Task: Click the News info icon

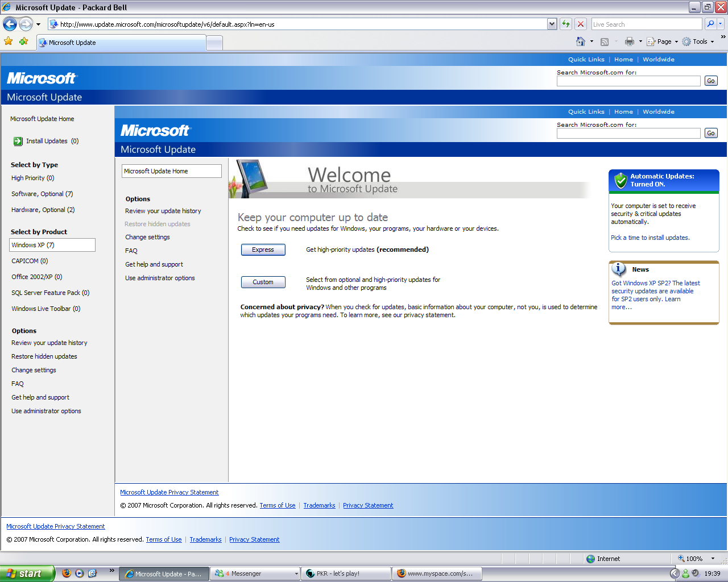Action: 618,269
